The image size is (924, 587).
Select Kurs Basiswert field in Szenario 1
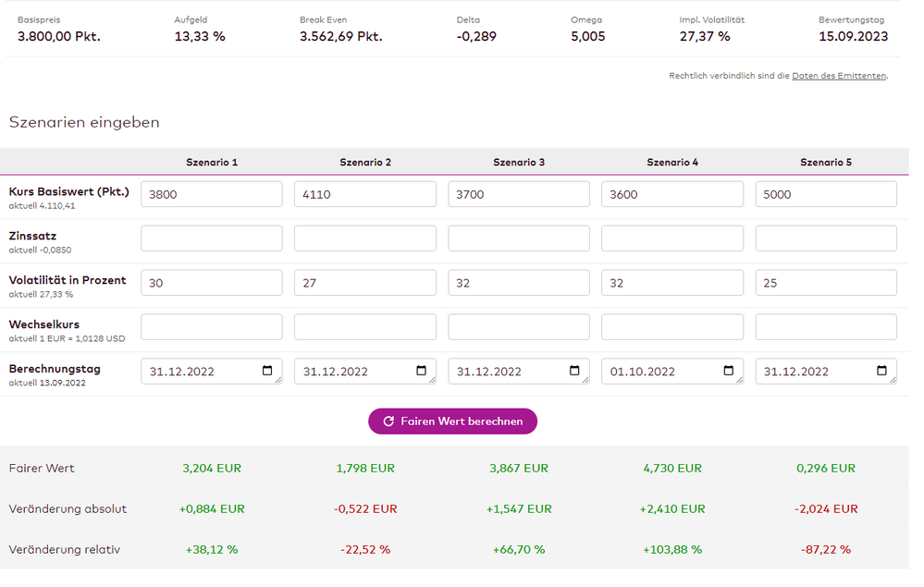point(211,194)
